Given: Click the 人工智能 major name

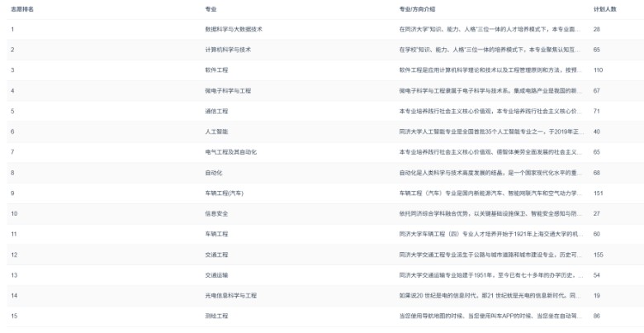Looking at the screenshot, I should [217, 131].
